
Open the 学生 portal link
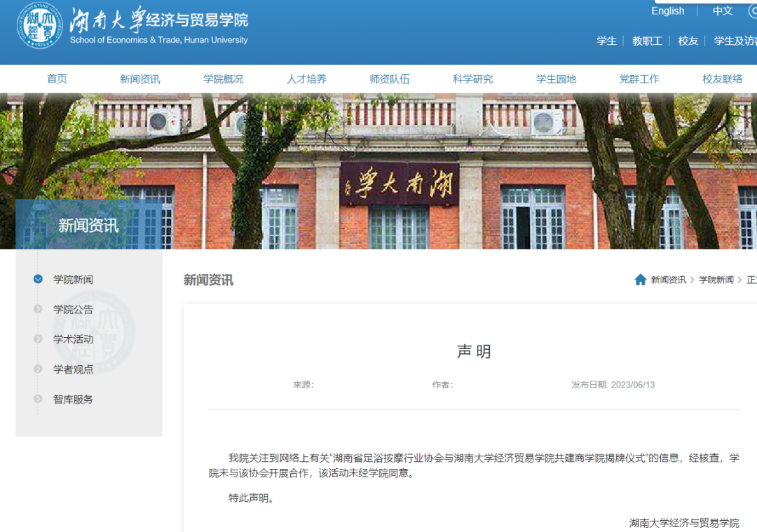[x=606, y=41]
